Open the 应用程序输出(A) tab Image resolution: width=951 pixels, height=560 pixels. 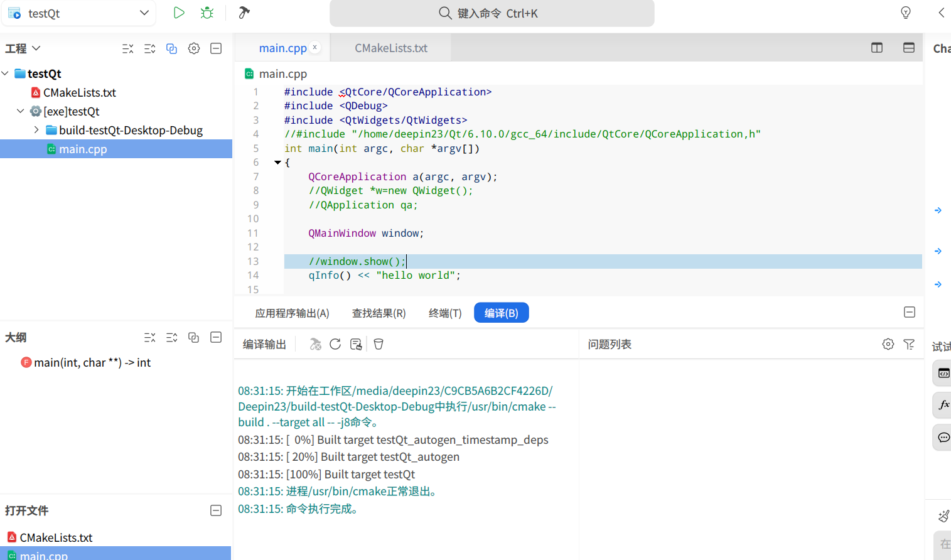[292, 313]
